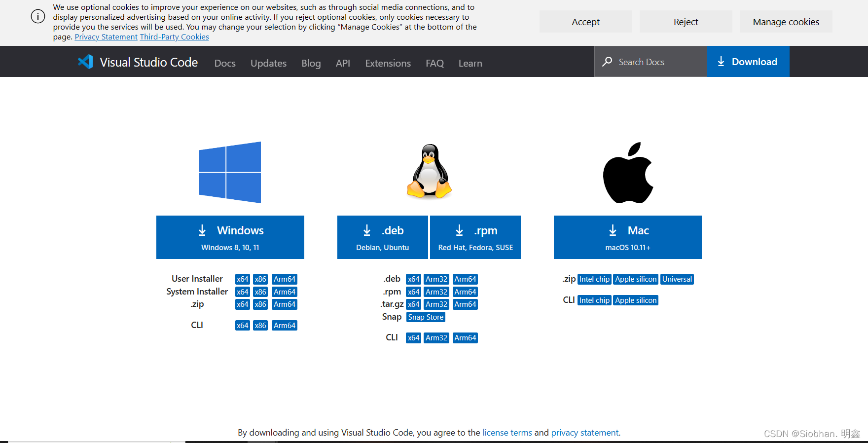Click the big Windows logo image
This screenshot has height=443, width=868.
click(230, 172)
